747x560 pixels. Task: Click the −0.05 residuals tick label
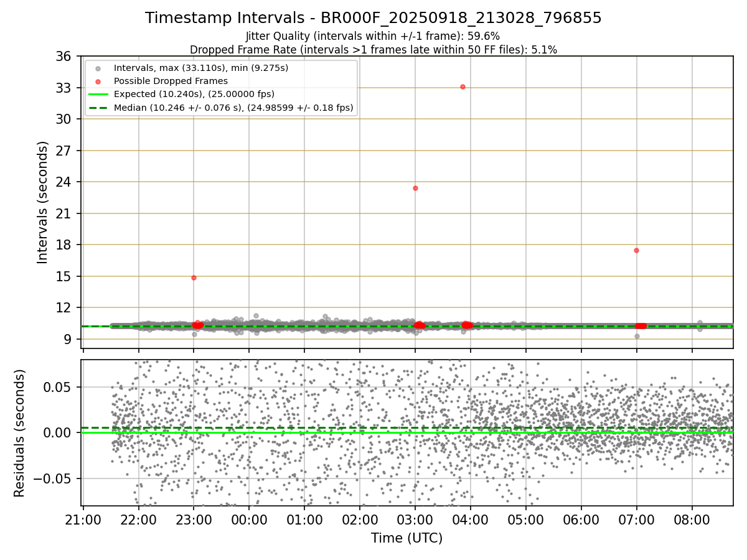52,479
